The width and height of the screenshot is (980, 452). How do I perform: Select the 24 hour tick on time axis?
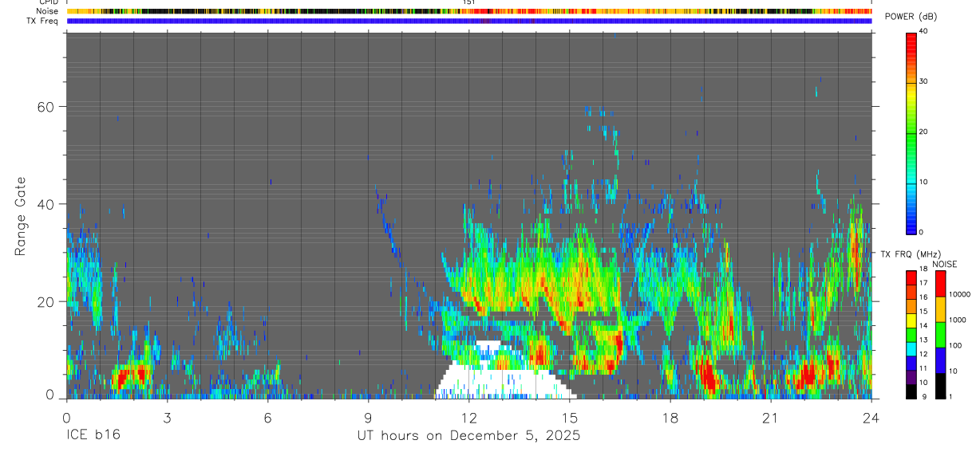[x=871, y=417]
